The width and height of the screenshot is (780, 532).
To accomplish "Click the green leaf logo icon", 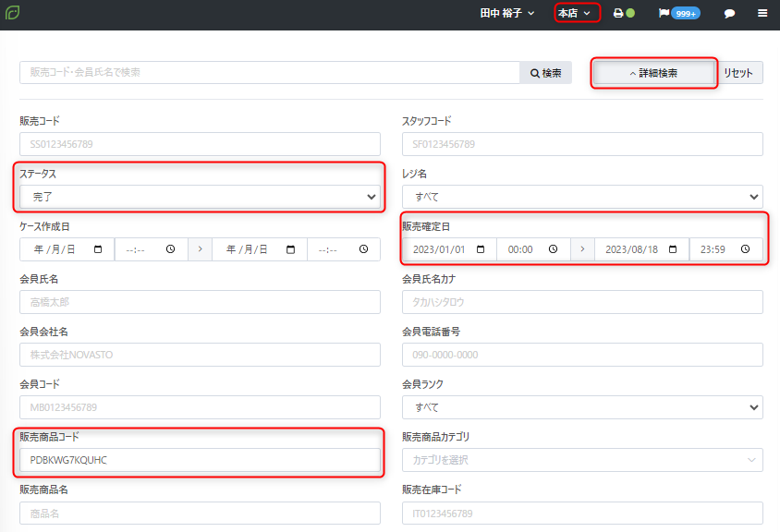I will (12, 12).
